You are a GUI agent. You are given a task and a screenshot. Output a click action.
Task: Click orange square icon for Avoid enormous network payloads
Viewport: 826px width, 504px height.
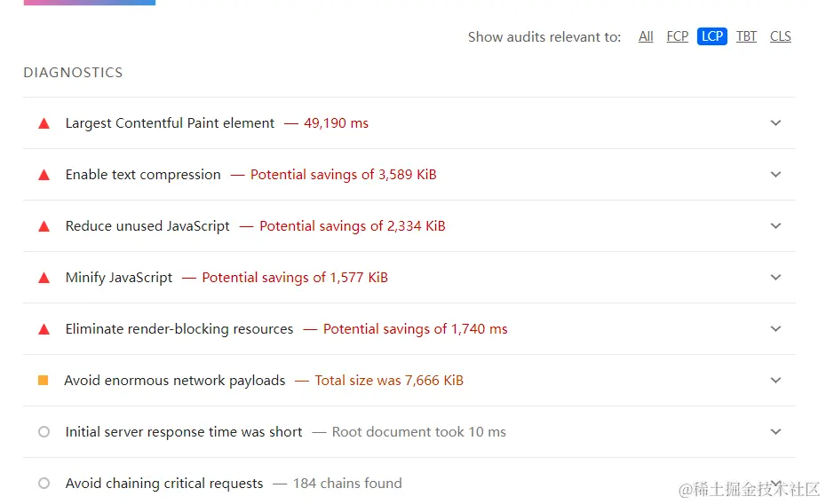point(44,381)
